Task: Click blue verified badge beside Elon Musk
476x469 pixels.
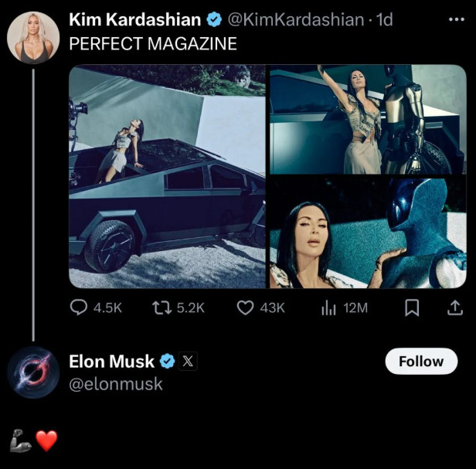Action: (x=167, y=361)
